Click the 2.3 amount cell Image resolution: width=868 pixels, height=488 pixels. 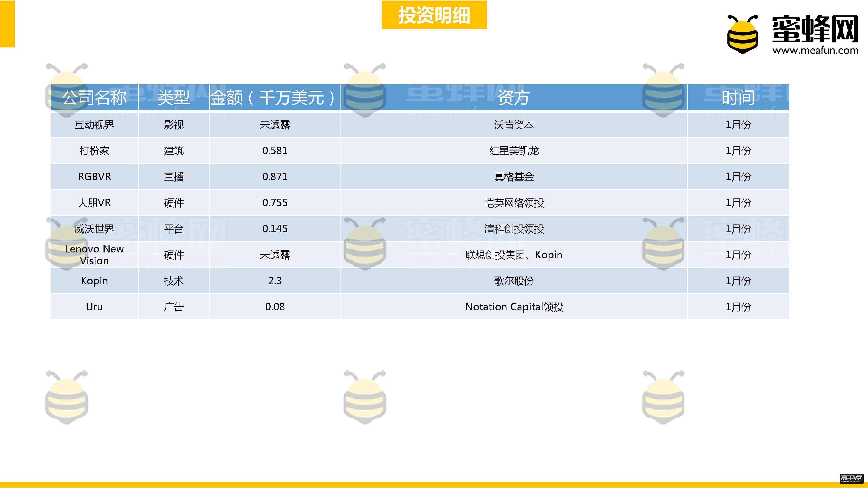[x=275, y=280]
